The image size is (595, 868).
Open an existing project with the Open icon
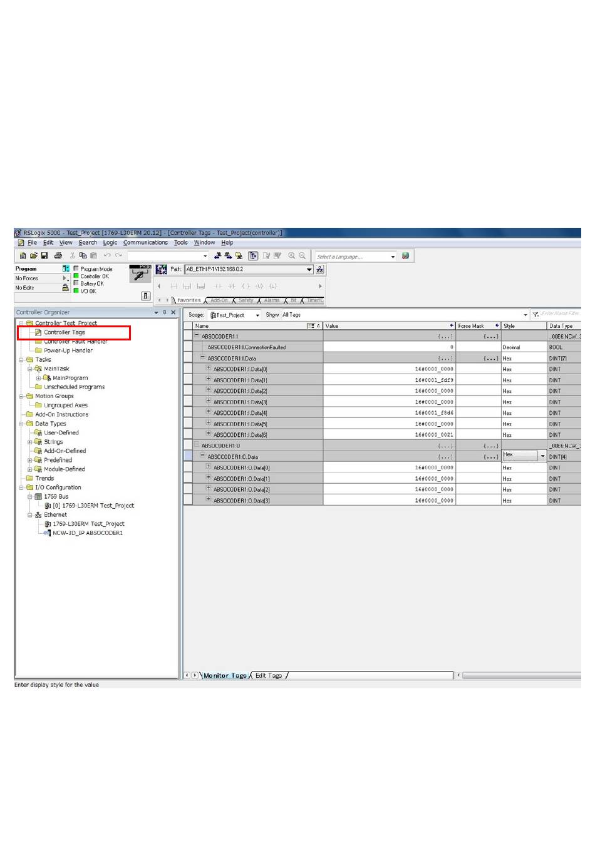tap(34, 256)
